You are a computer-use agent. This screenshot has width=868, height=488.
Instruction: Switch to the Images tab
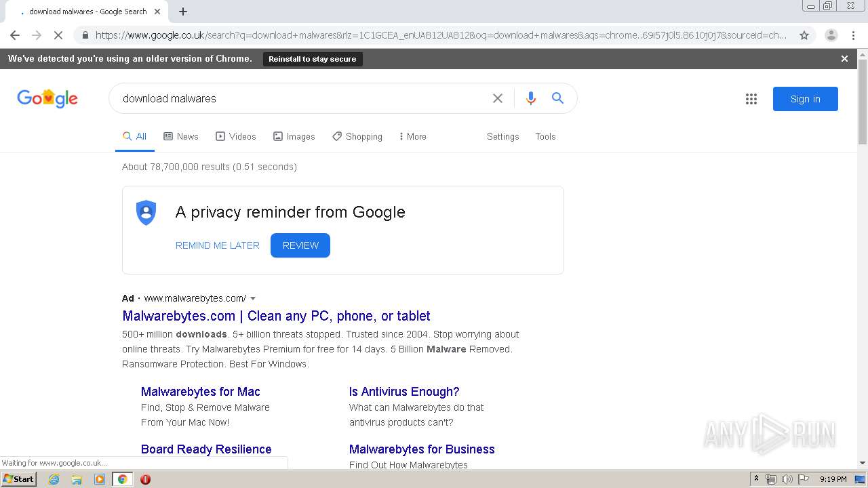click(x=294, y=136)
